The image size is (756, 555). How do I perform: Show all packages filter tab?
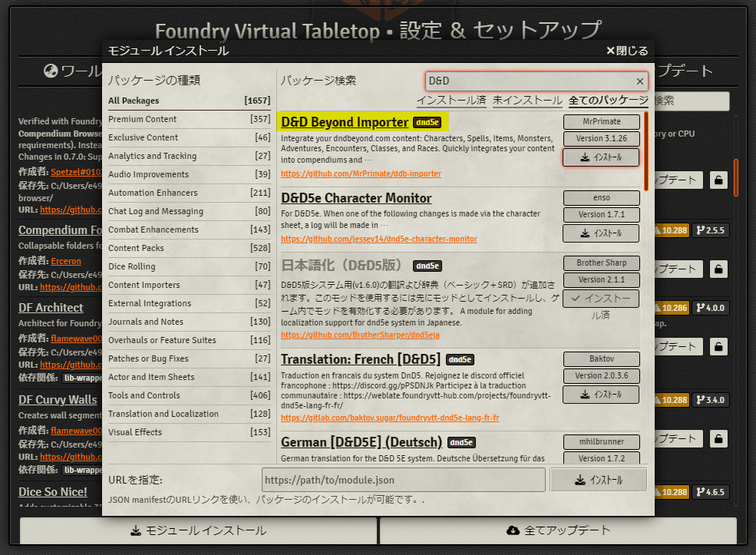pyautogui.click(x=609, y=101)
